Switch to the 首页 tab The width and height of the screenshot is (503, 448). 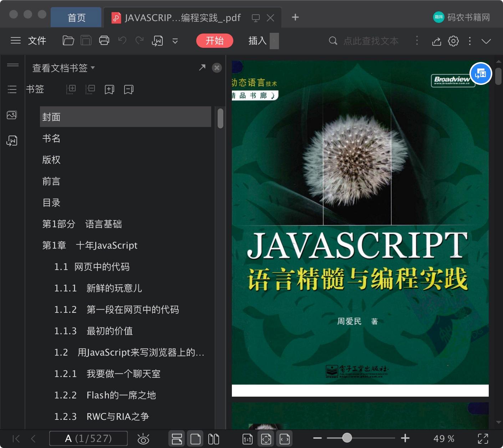(x=76, y=17)
